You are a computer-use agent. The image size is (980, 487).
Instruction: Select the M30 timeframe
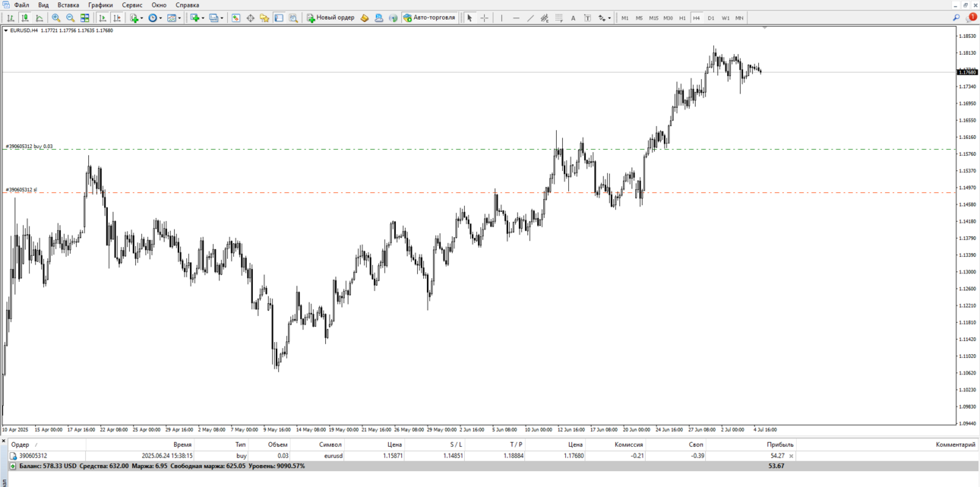(668, 17)
